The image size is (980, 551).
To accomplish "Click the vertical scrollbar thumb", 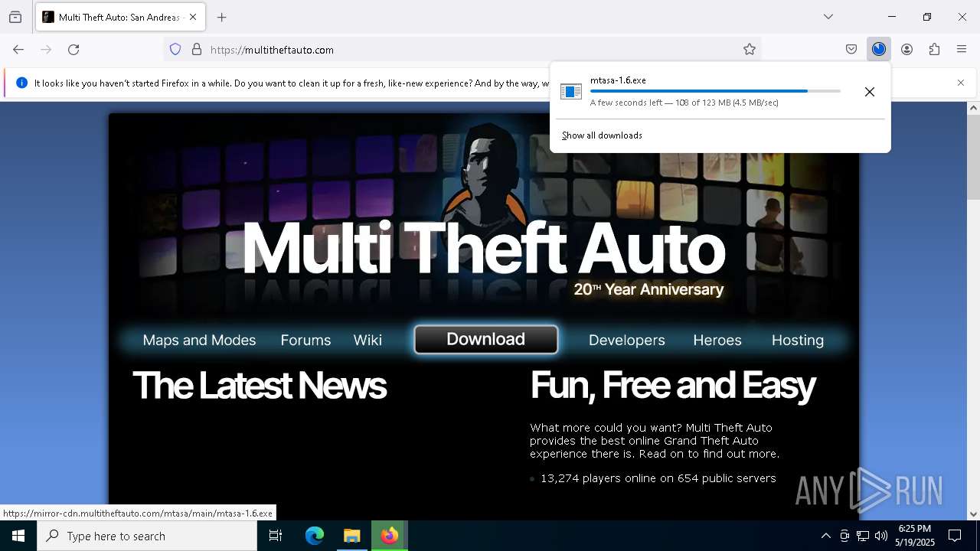I will coord(973,157).
